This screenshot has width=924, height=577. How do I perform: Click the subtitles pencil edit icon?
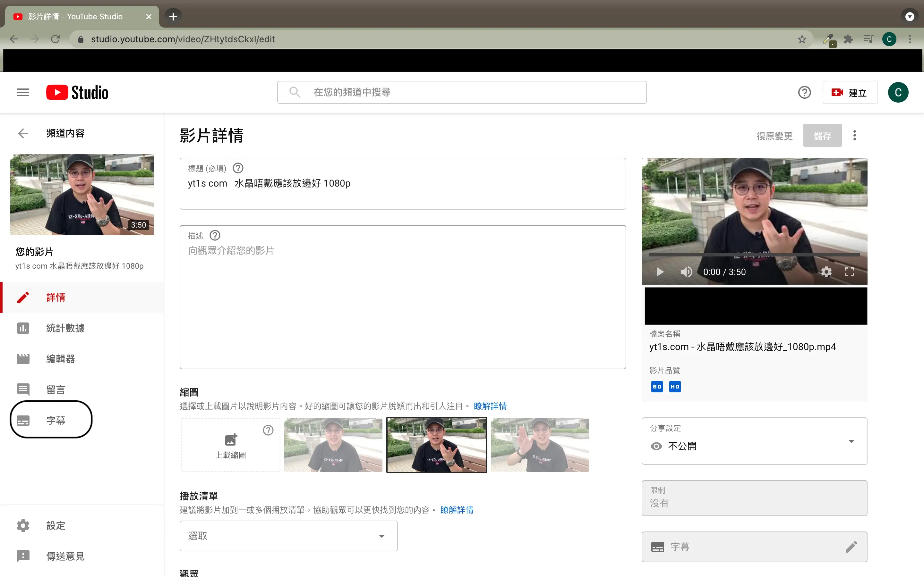[851, 547]
